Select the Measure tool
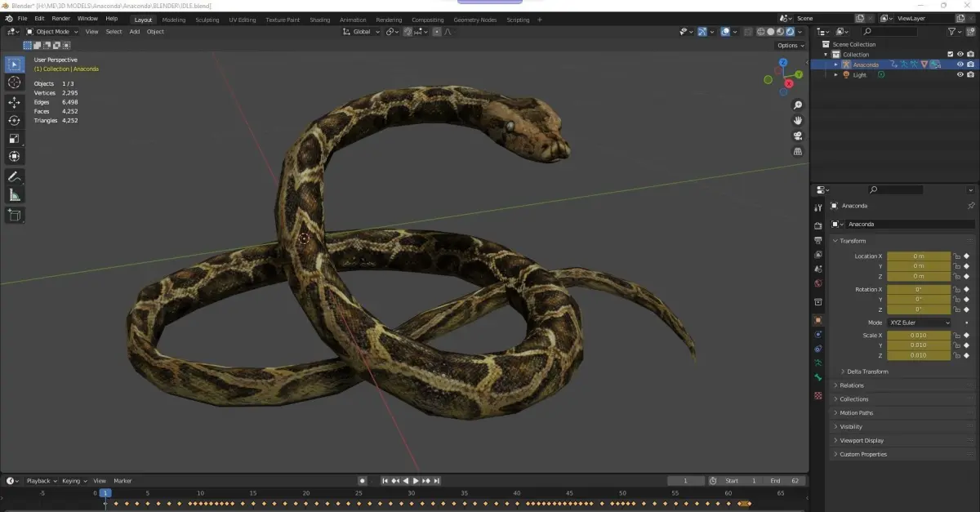The width and height of the screenshot is (980, 512). [15, 195]
